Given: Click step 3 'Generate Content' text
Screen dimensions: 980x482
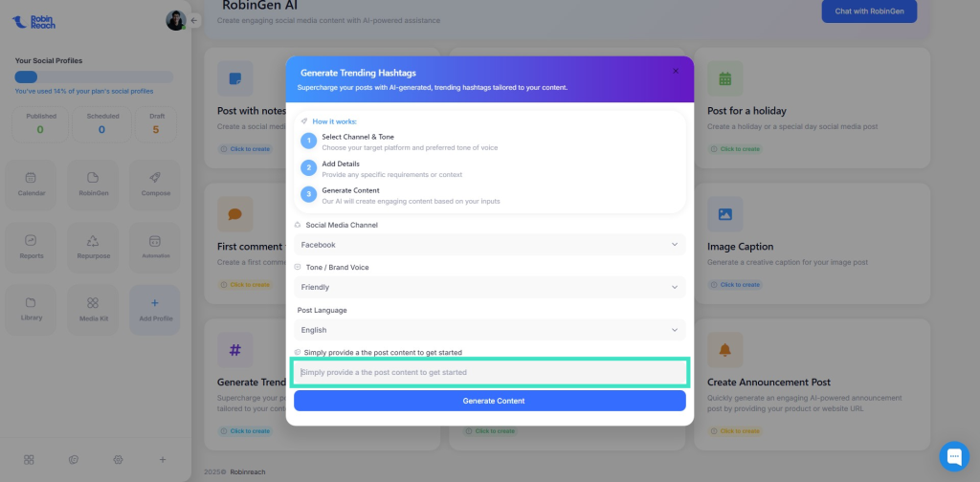Looking at the screenshot, I should 350,190.
